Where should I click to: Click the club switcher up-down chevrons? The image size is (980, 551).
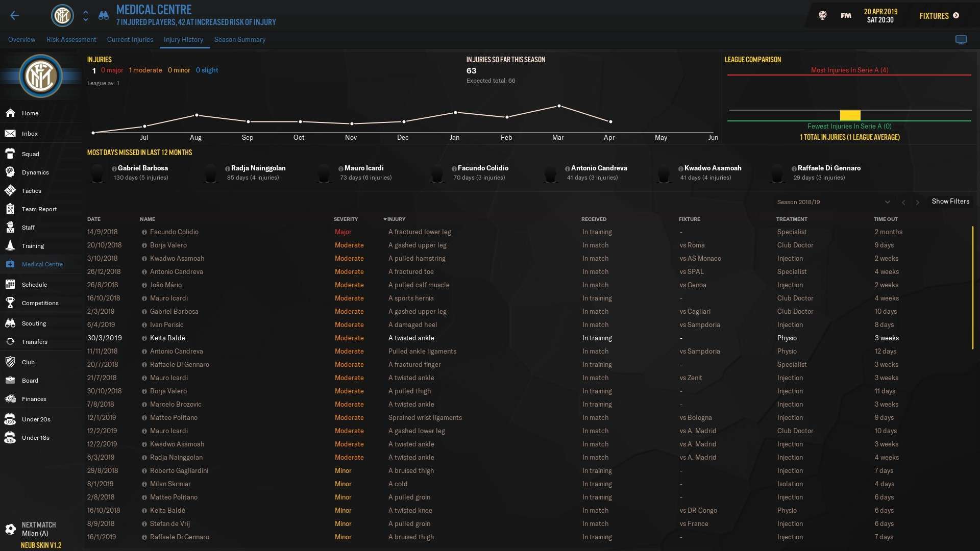point(86,16)
